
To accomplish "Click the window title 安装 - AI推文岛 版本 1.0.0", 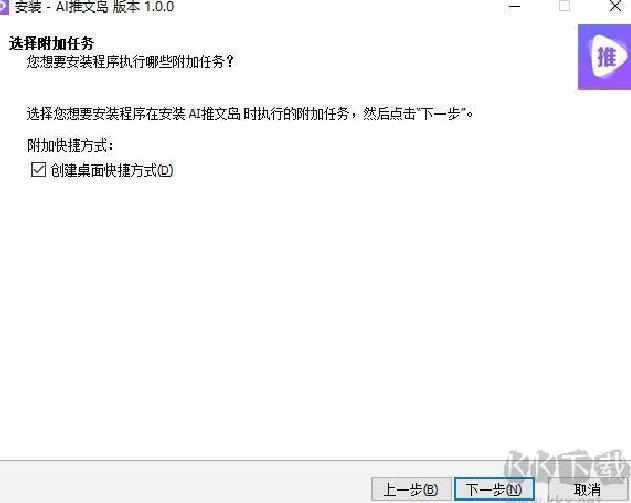I will tap(94, 7).
